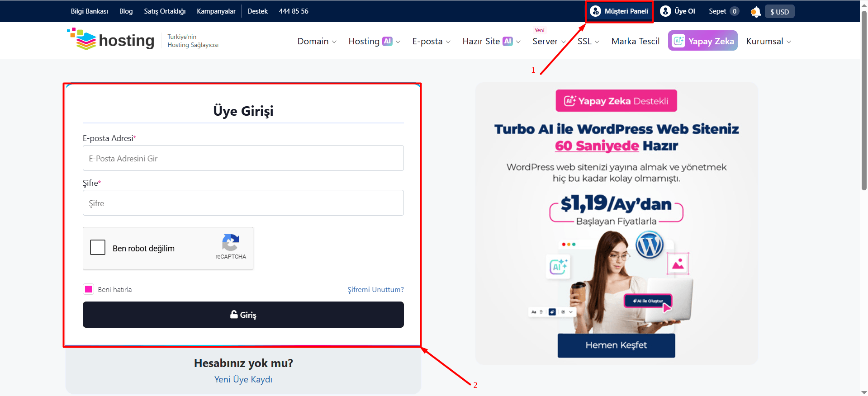This screenshot has width=868, height=396.
Task: Click the Yapay Zeka nav button
Action: click(703, 41)
